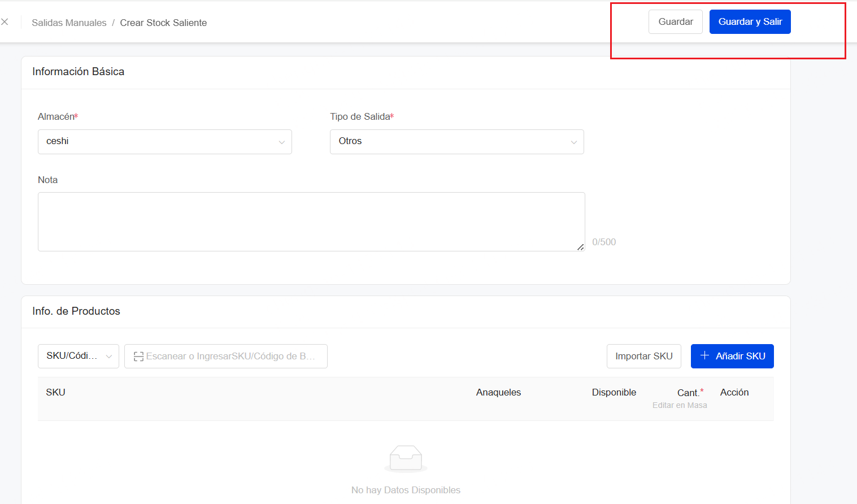This screenshot has height=504, width=857.
Task: Focus the Escanear o Ingresar SKU field
Action: coord(226,356)
